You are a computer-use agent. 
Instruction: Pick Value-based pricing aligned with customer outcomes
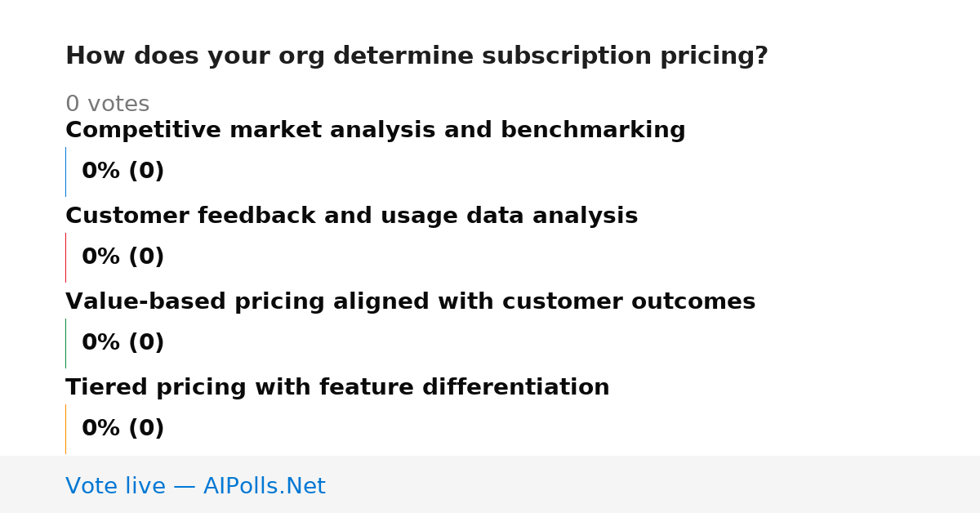point(410,302)
